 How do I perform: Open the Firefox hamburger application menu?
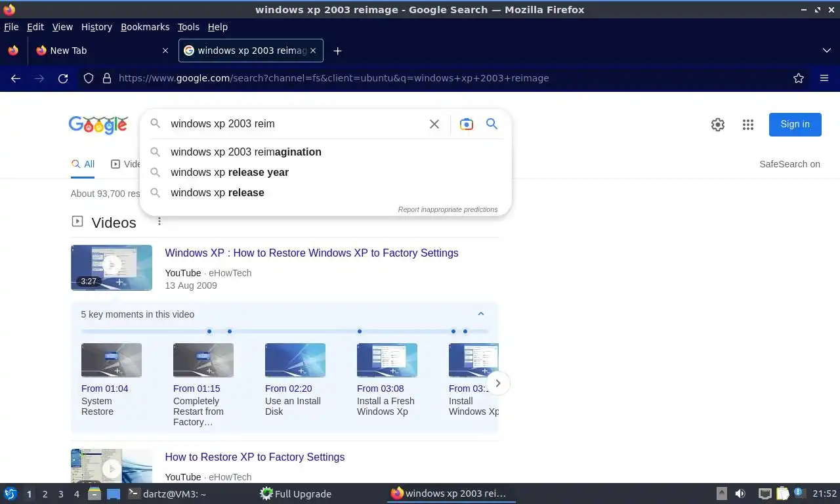pos(824,78)
